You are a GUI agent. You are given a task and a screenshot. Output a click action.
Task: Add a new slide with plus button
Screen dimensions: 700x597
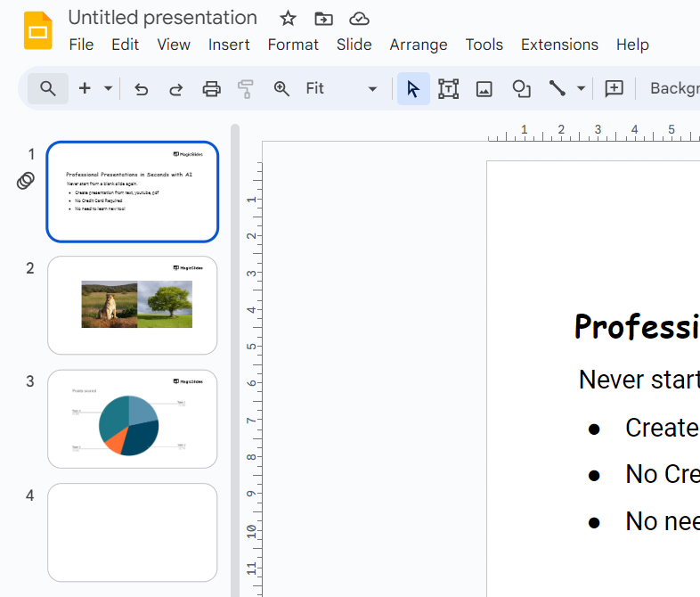click(85, 88)
